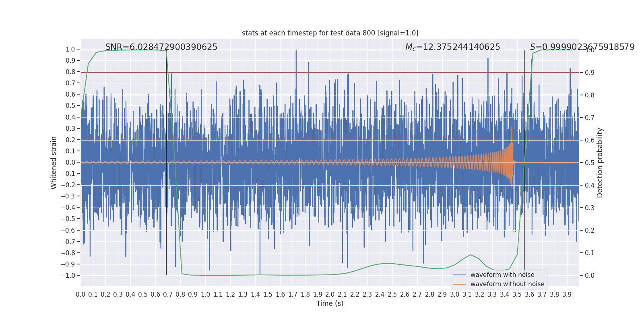
Task: Click the −1.0 tick on the Whitened strain axis
Action: coord(68,276)
